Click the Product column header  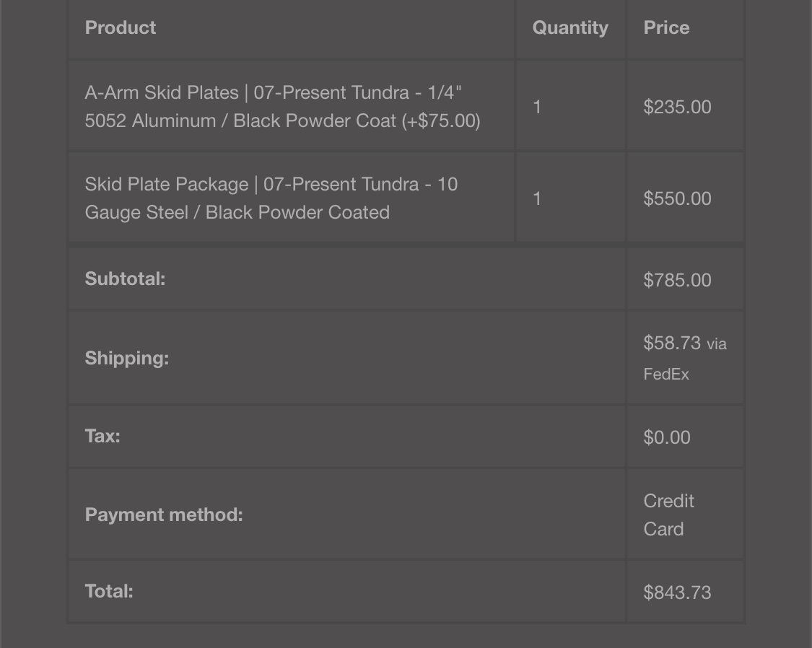(x=120, y=27)
